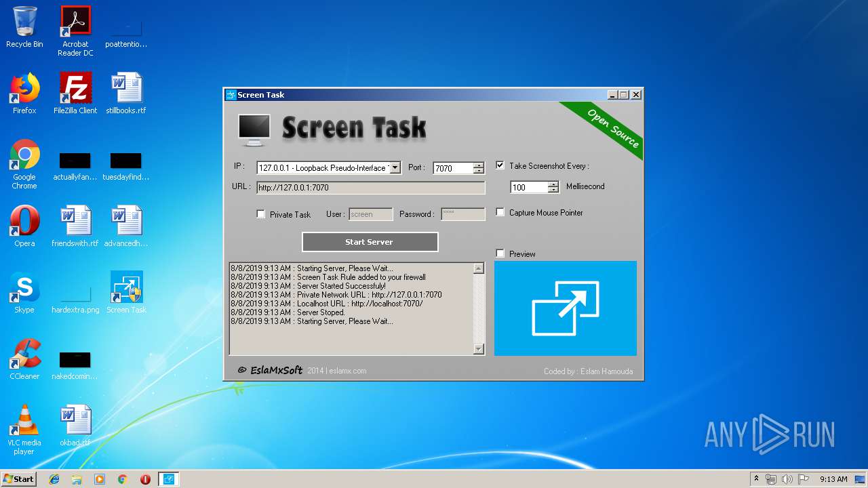Open Internet Explorer in taskbar
This screenshot has height=488, width=868.
[54, 479]
